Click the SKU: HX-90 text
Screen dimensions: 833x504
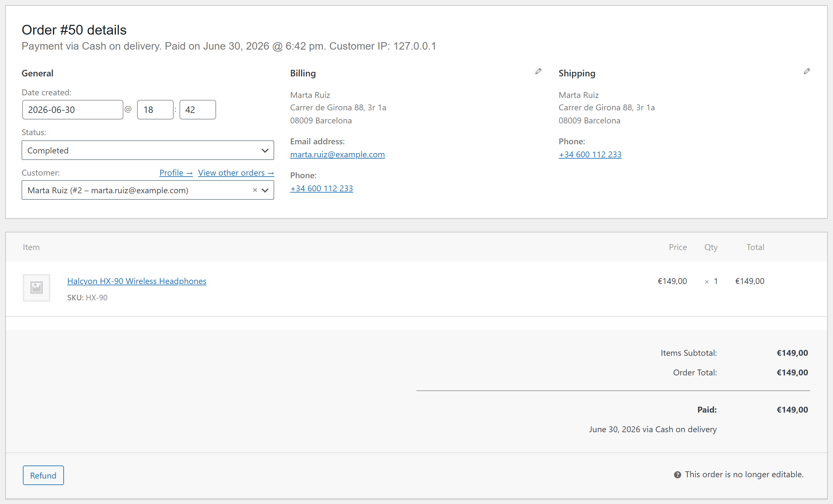[x=87, y=298]
